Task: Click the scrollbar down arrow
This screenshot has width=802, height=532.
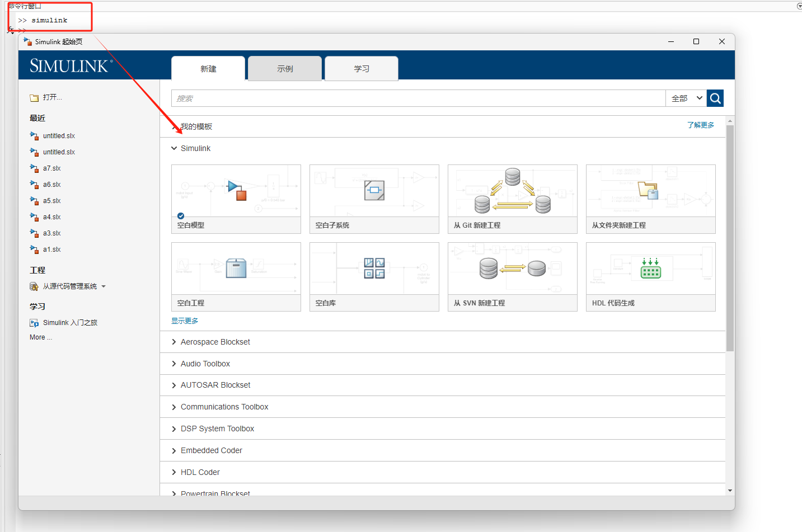Action: click(x=730, y=491)
